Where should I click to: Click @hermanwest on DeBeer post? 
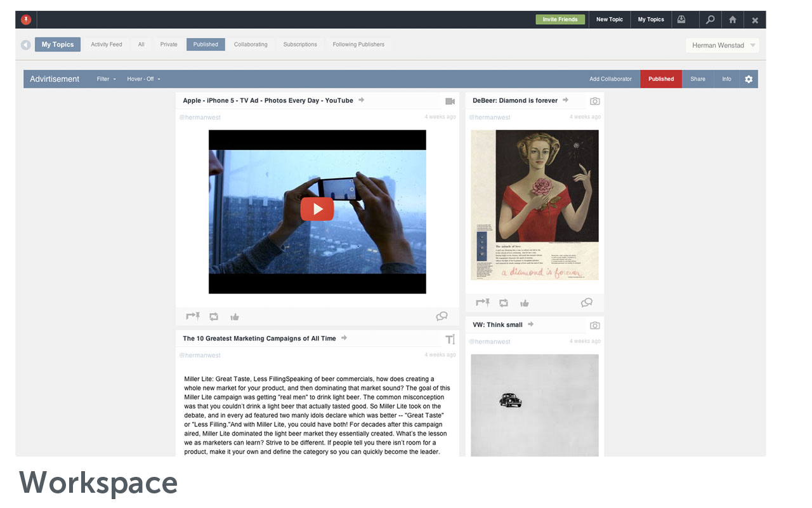tap(490, 117)
